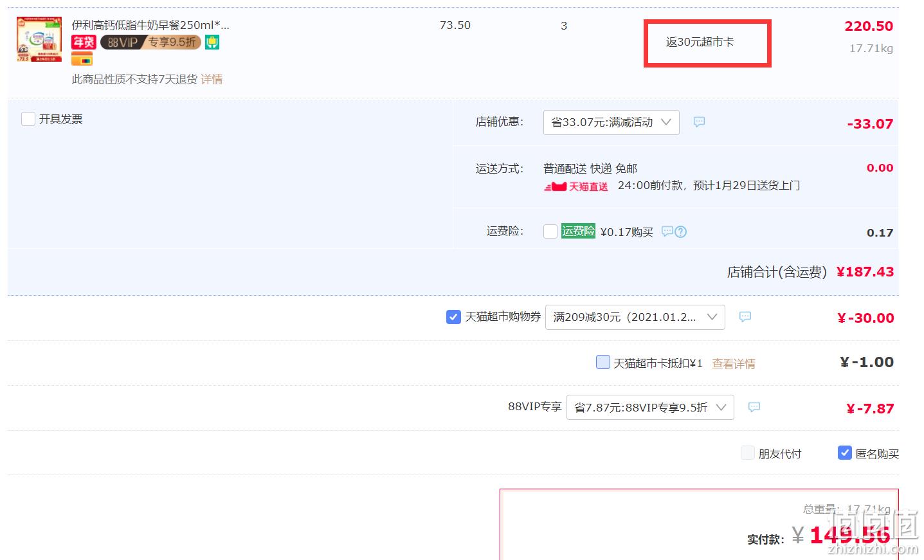Open the question mark help icon for 运费险
This screenshot has height=560, width=924.
[681, 231]
